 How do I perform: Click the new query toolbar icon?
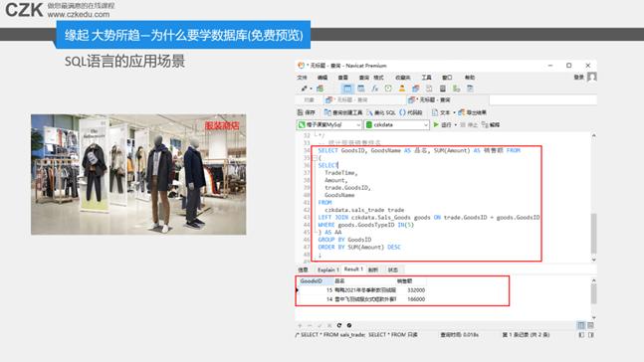coord(320,89)
